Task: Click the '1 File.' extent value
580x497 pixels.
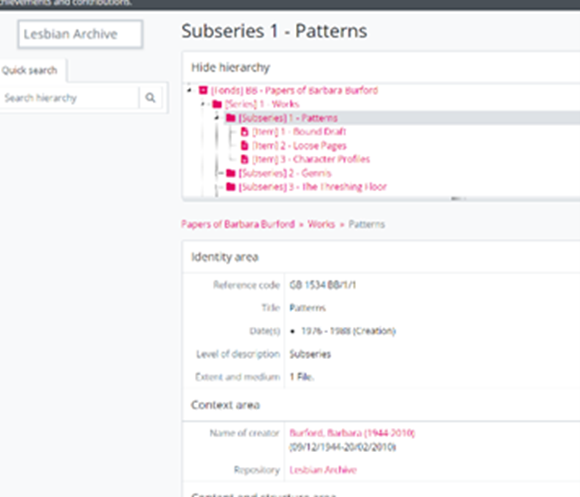Action: [x=302, y=377]
